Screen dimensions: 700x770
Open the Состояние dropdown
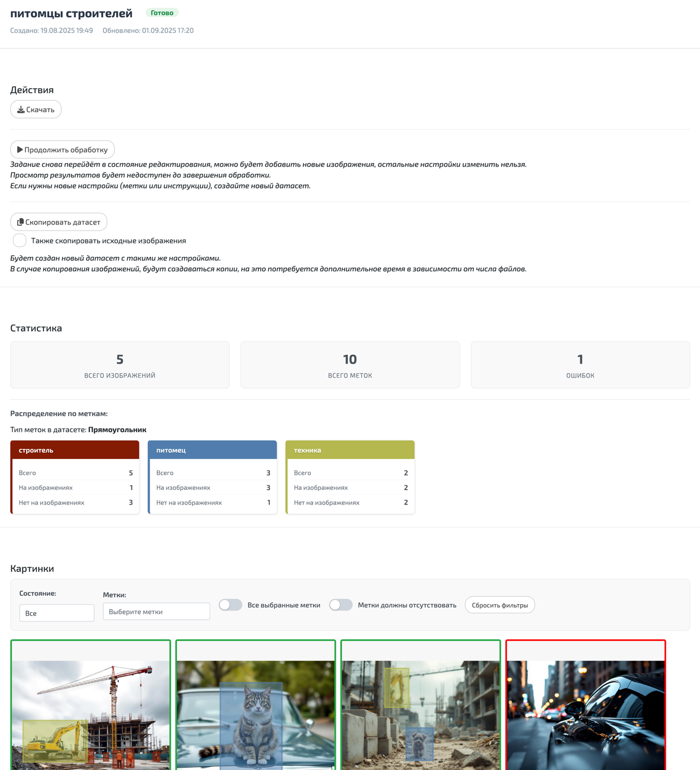click(x=57, y=613)
